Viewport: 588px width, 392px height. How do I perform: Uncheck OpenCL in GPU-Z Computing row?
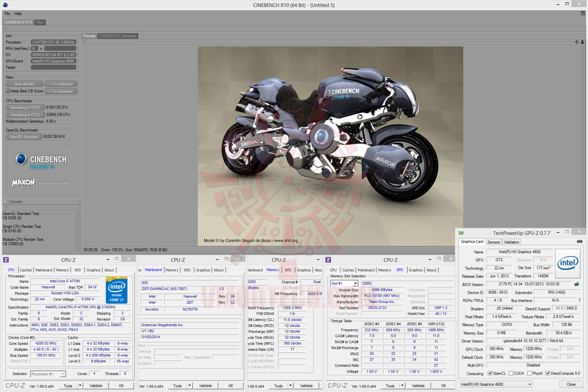(x=490, y=373)
